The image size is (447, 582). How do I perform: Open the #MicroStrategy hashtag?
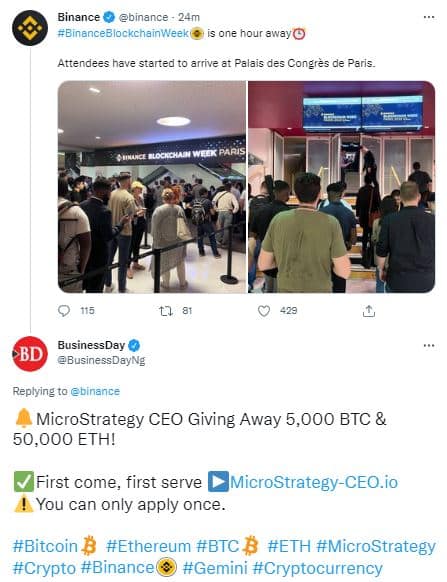click(376, 546)
